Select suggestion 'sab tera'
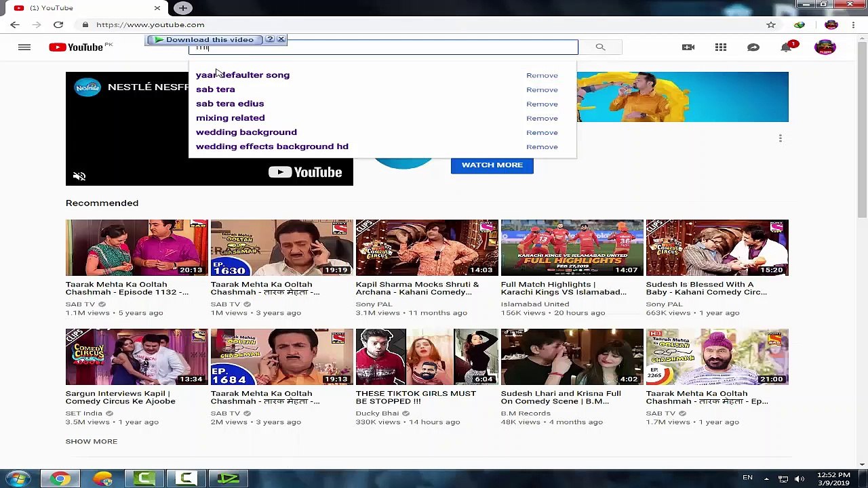The height and width of the screenshot is (488, 868). click(x=216, y=89)
